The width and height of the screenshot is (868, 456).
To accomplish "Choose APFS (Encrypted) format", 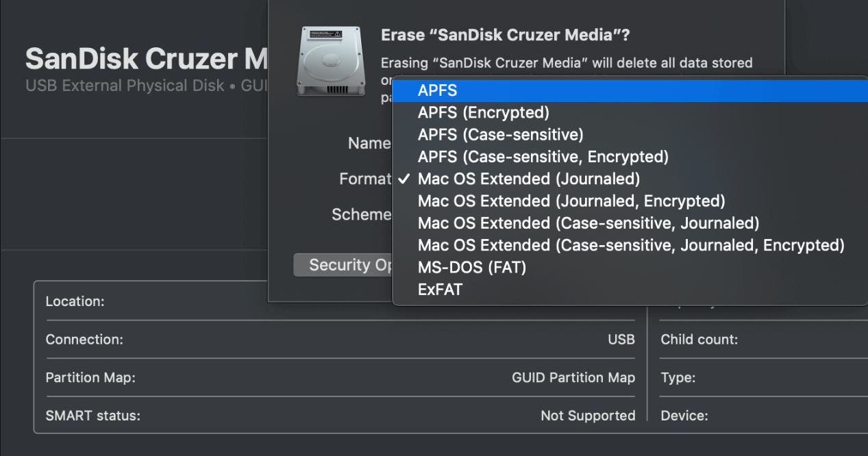I will (x=483, y=112).
